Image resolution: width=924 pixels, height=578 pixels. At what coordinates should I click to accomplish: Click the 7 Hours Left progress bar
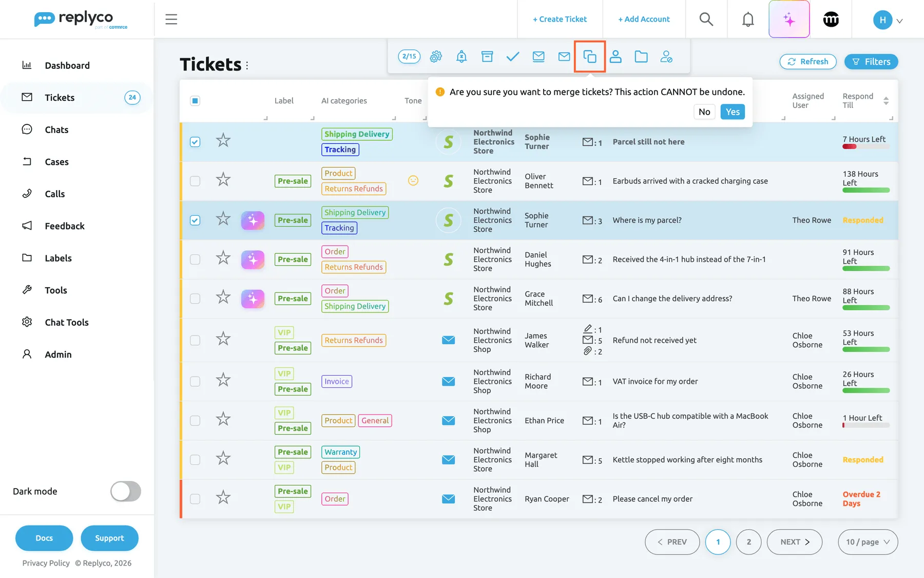click(866, 147)
